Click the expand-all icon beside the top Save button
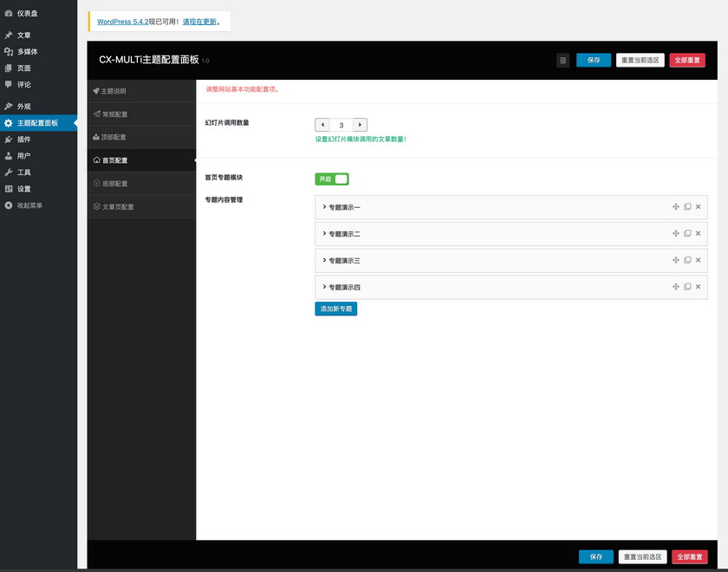728x572 pixels. (562, 60)
